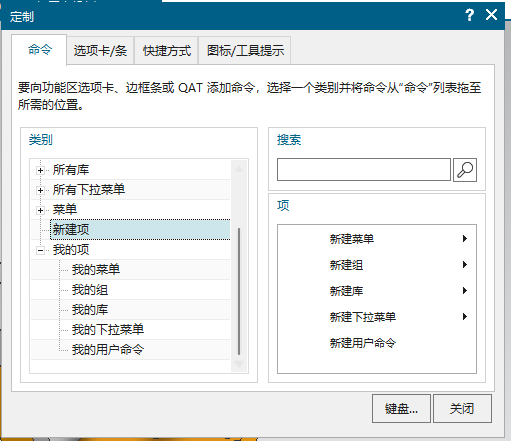This screenshot has width=511, height=441.
Task: Click the category list scroll-up arrow
Action: click(239, 169)
